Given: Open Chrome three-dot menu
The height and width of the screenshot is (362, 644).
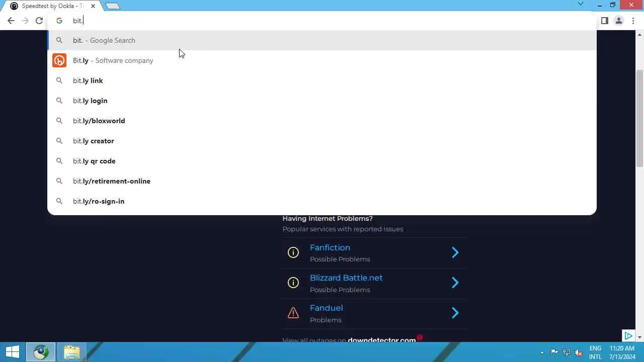Looking at the screenshot, I should pyautogui.click(x=633, y=21).
